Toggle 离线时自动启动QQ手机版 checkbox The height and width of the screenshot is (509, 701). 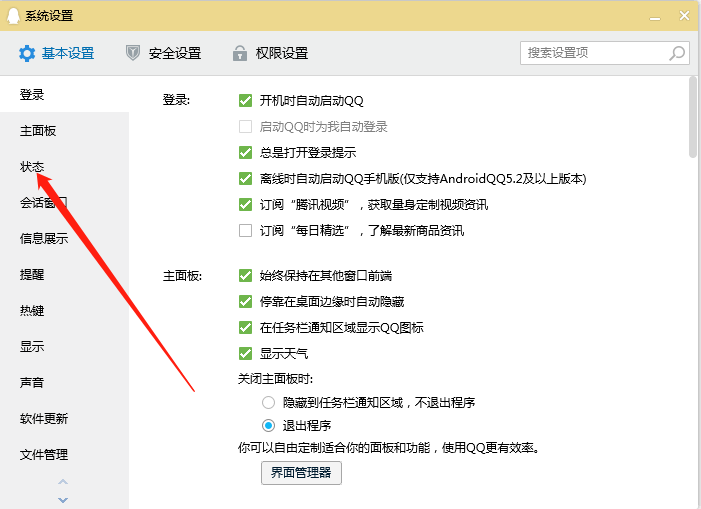pyautogui.click(x=245, y=179)
